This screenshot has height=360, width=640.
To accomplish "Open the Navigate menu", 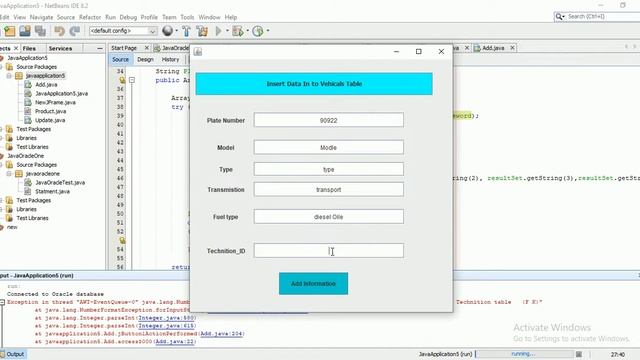I will tap(41, 17).
